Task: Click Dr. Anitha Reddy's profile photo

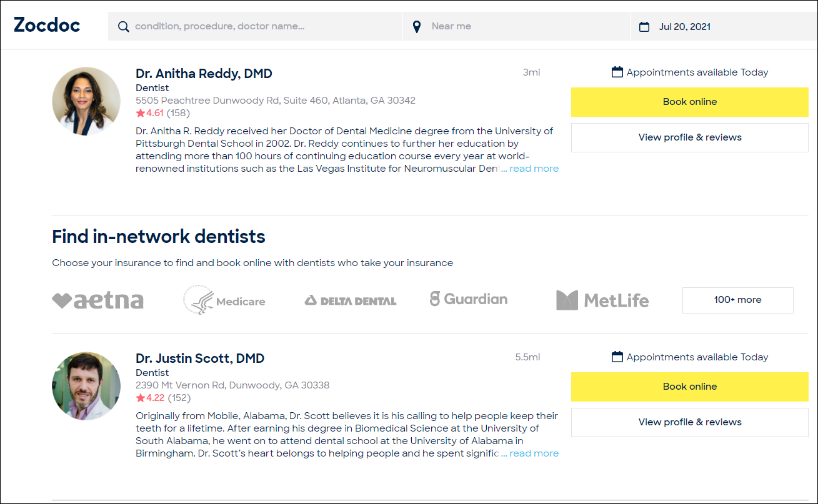Action: (x=86, y=101)
